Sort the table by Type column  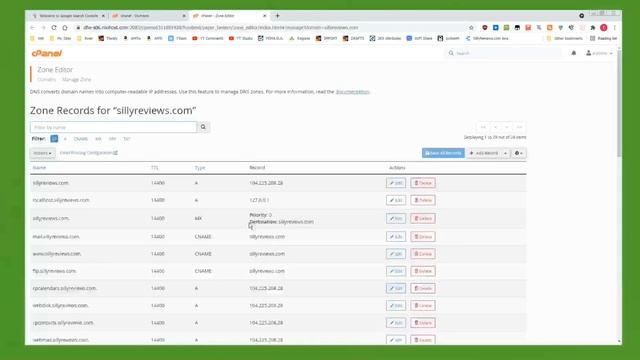click(x=200, y=168)
